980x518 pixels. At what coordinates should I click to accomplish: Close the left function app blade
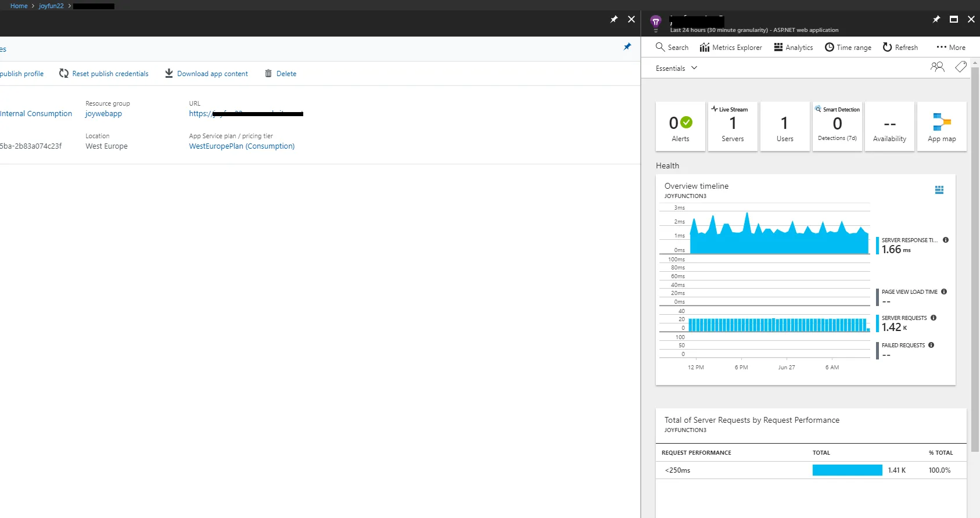[x=631, y=19]
